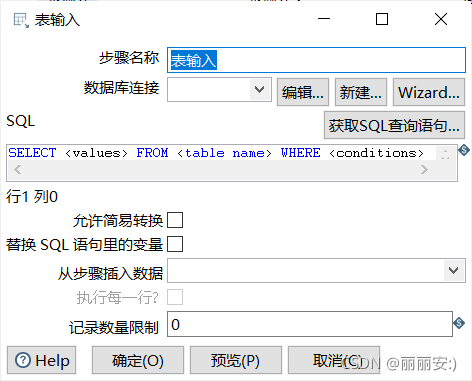This screenshot has width=472, height=381.
Task: Maximize the 表输入 dialog window
Action: (382, 19)
